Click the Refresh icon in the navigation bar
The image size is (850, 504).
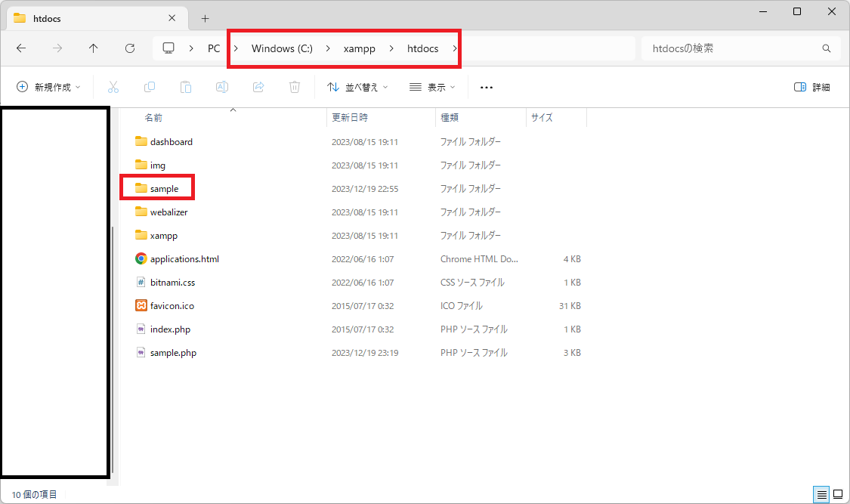(x=129, y=48)
